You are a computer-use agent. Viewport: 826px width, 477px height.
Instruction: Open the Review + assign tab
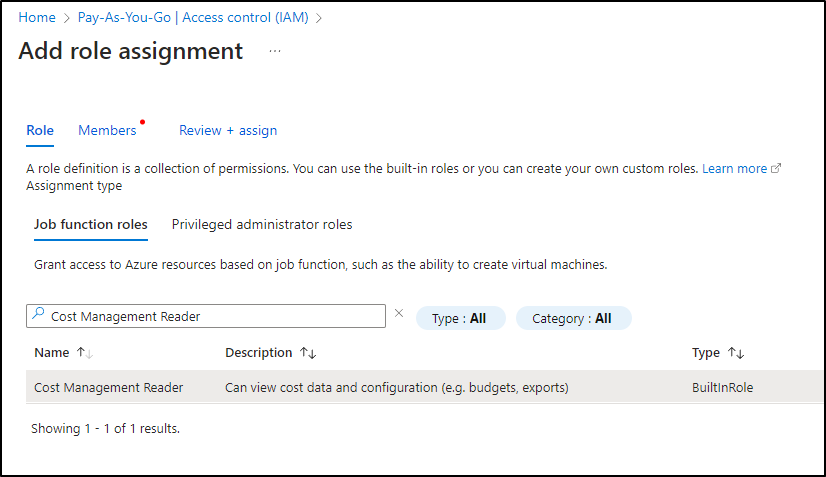point(228,130)
